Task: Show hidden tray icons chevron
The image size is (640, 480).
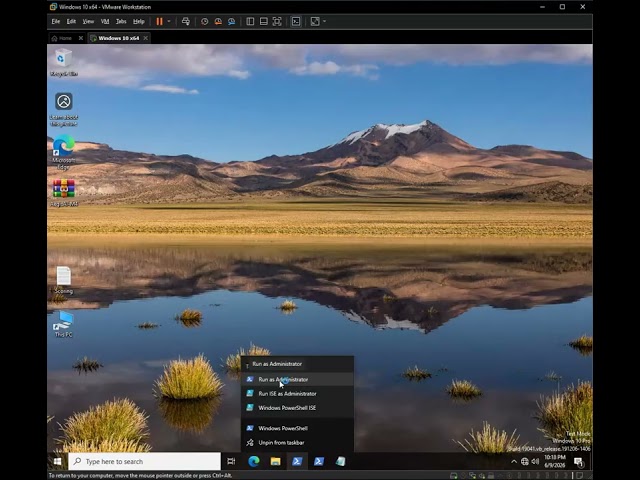Action: [514, 462]
